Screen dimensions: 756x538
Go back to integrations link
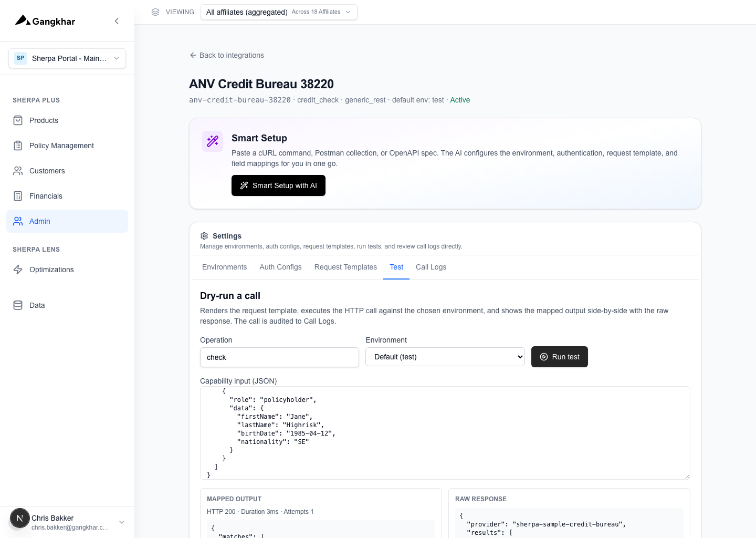tap(227, 55)
